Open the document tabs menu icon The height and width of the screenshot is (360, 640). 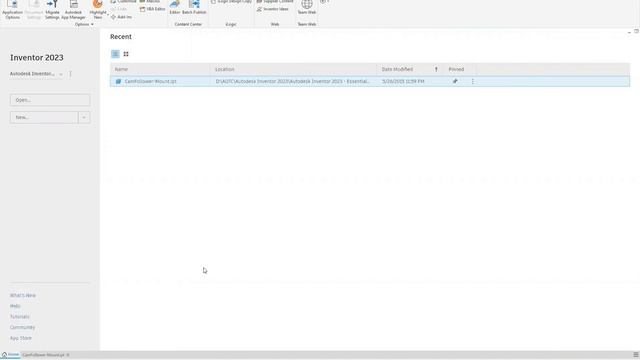636,355
